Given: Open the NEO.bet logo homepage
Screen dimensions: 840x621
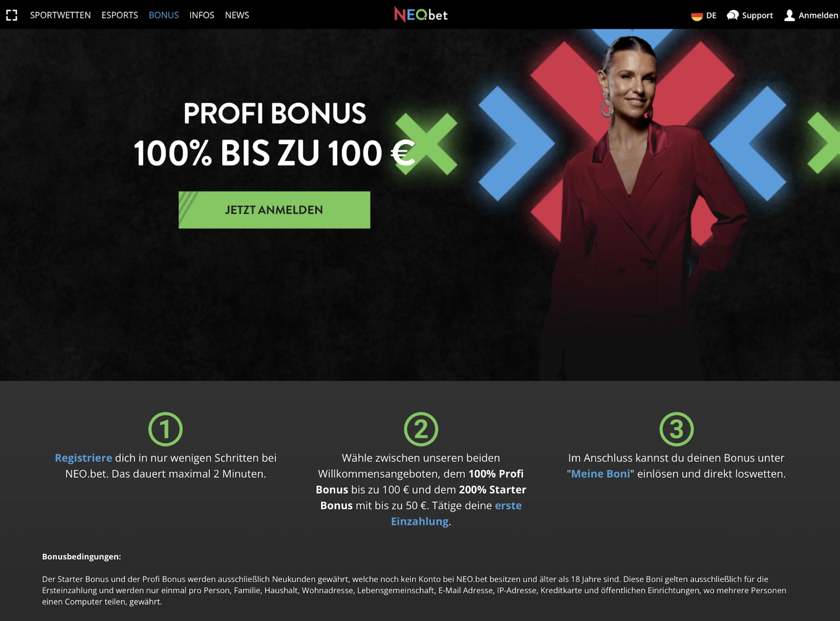Looking at the screenshot, I should click(x=421, y=15).
